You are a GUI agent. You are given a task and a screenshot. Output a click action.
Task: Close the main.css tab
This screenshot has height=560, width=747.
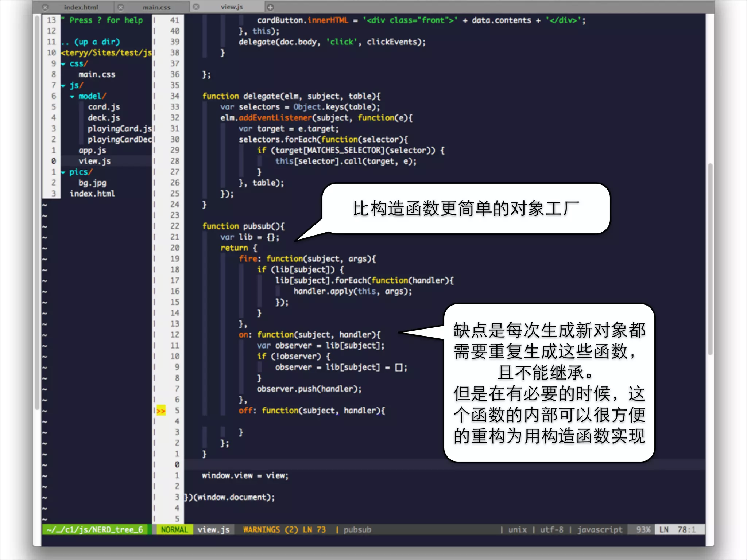pyautogui.click(x=121, y=7)
